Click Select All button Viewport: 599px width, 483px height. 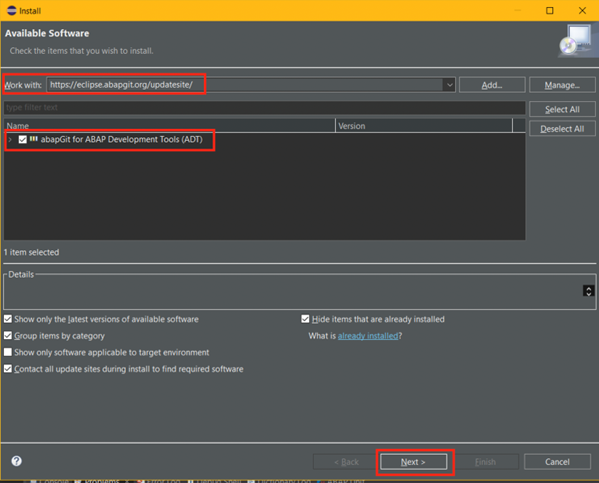[562, 109]
